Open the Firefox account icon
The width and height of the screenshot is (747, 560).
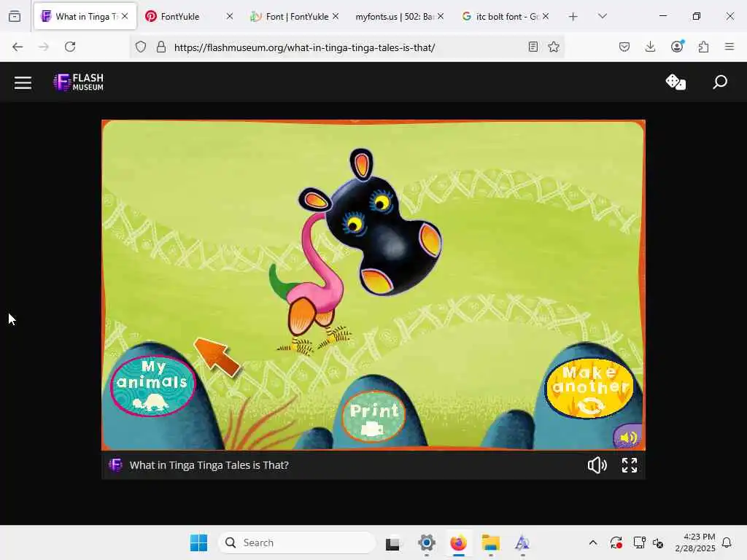coord(677,47)
